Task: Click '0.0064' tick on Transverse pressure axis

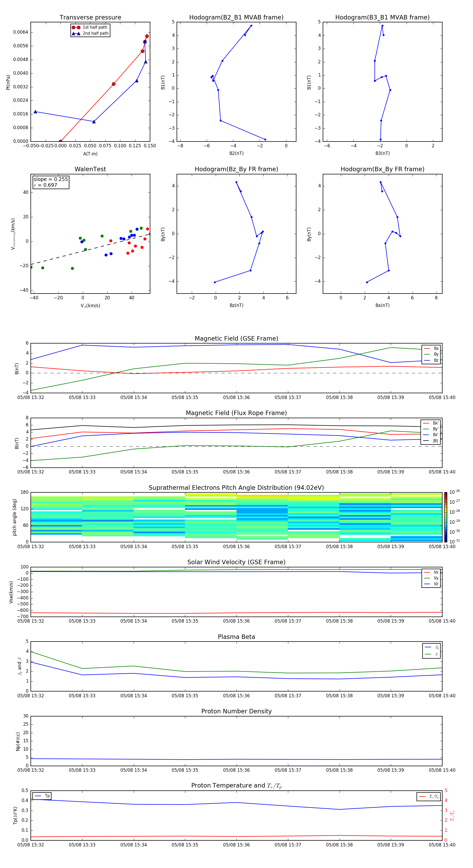Action: click(x=20, y=32)
